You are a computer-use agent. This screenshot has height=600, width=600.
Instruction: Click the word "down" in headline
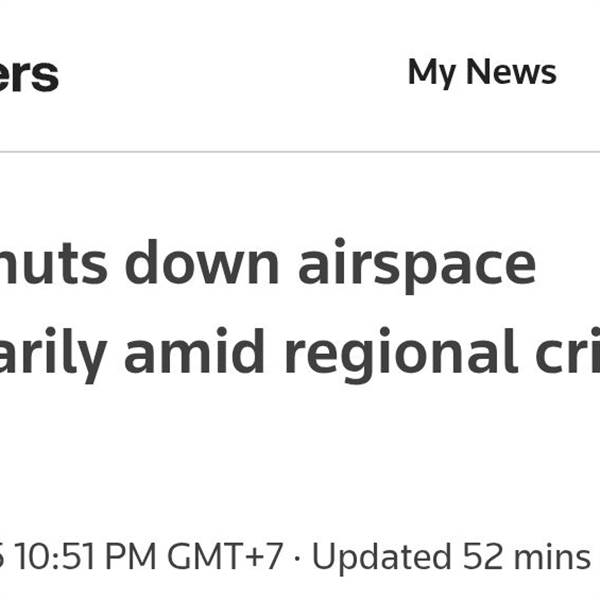202,262
